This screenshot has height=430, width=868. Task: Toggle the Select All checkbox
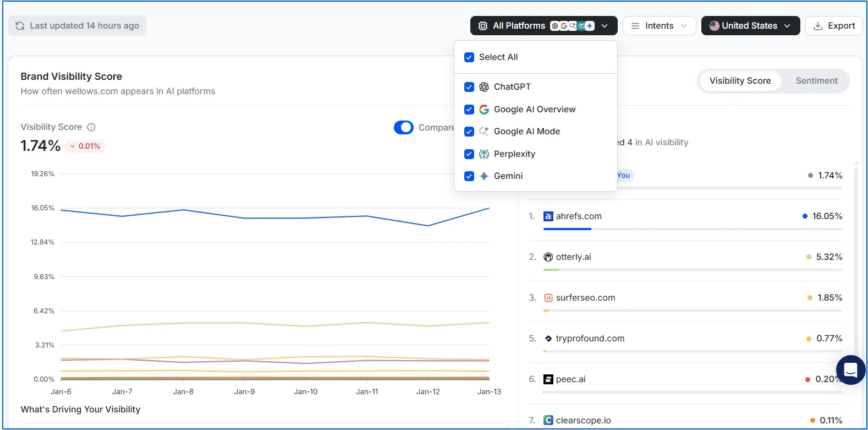coord(469,57)
